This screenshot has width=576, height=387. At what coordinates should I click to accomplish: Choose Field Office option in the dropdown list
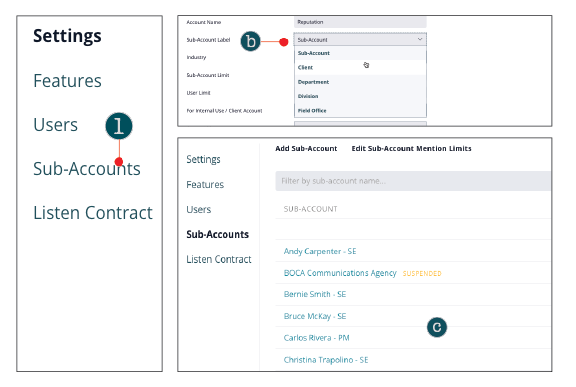[x=360, y=111]
